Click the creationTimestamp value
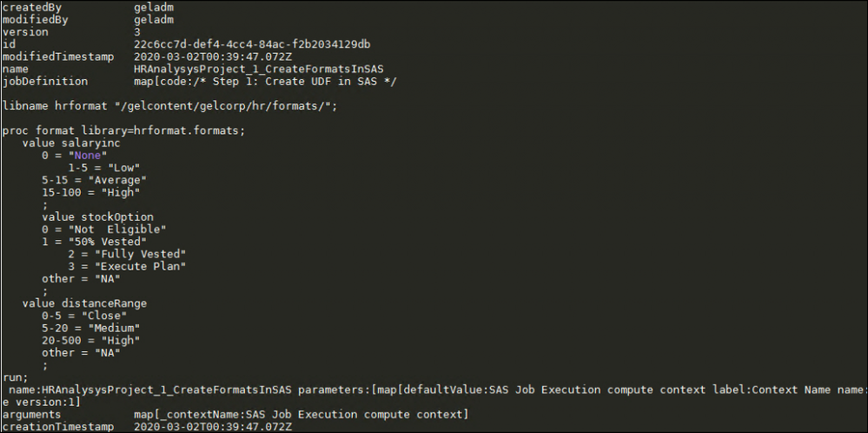868x433 pixels. [x=214, y=427]
